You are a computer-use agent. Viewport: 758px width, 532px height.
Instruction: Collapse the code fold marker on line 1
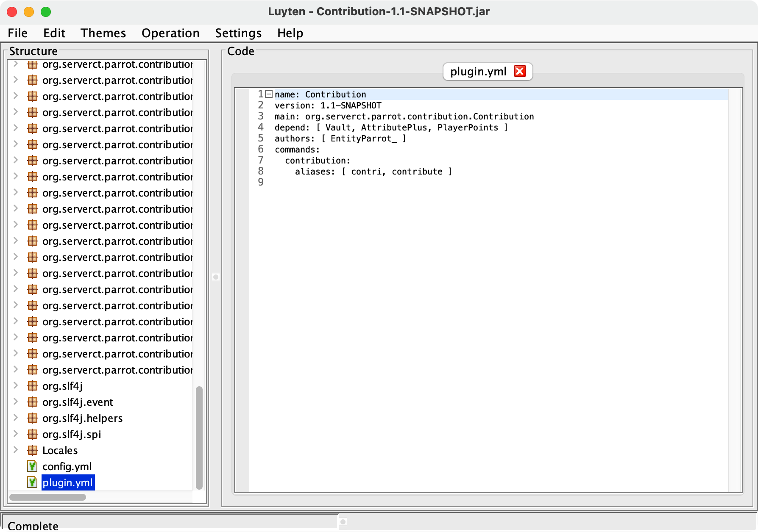pyautogui.click(x=269, y=94)
